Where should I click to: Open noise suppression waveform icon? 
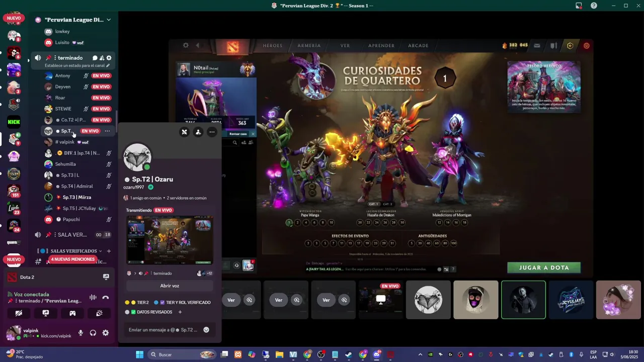(x=93, y=297)
